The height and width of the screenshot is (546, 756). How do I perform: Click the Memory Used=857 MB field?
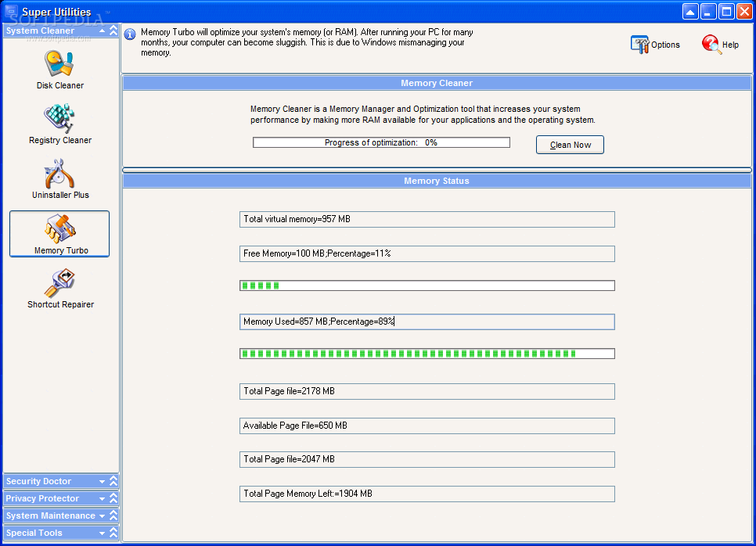coord(427,321)
